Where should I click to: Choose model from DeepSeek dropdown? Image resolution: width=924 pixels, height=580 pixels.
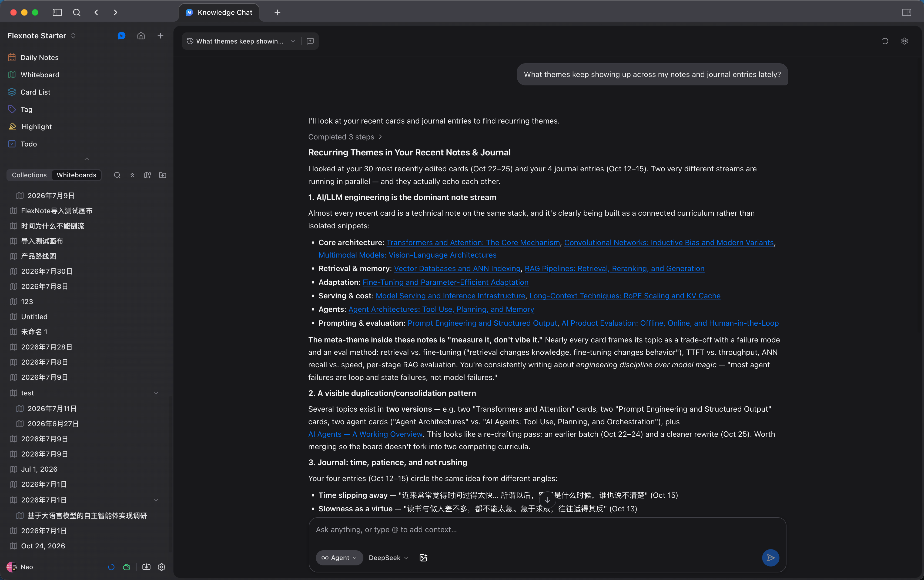pos(389,558)
